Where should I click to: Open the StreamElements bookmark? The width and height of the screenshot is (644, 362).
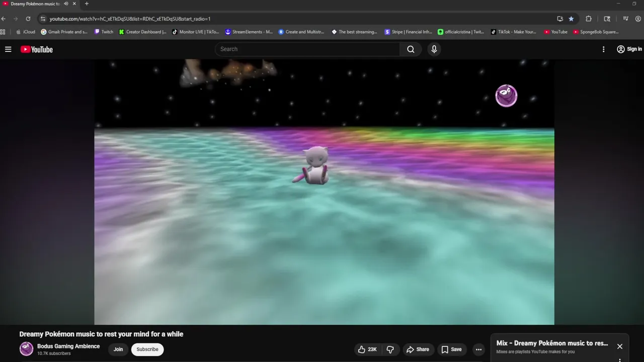click(249, 32)
